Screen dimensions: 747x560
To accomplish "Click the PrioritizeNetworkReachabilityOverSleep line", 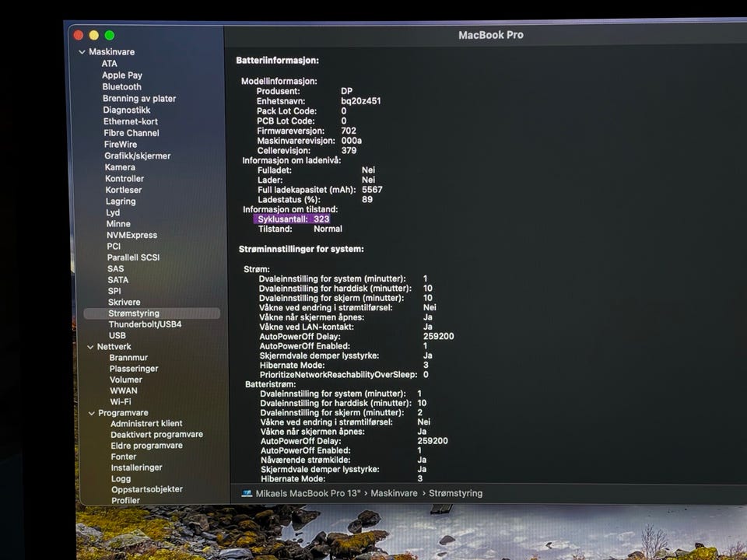I will coord(344,375).
